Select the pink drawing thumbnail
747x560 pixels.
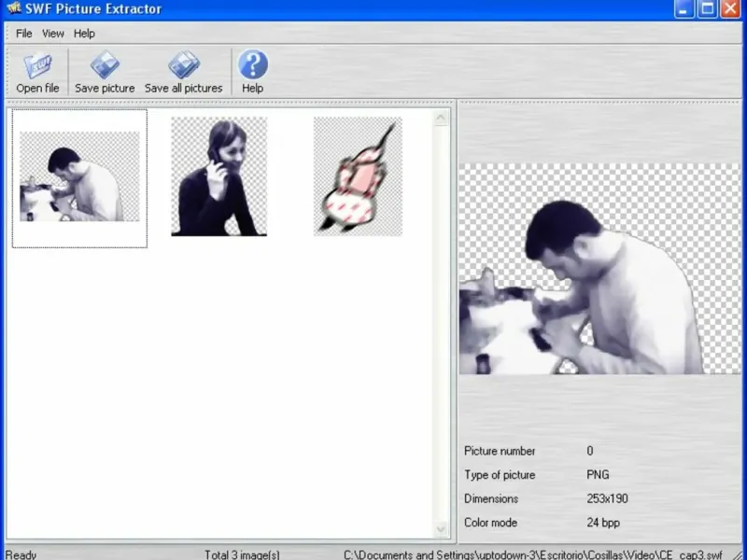(358, 176)
